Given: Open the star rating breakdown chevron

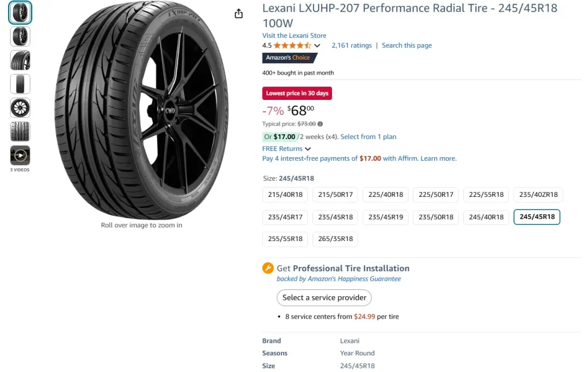Looking at the screenshot, I should click(317, 46).
